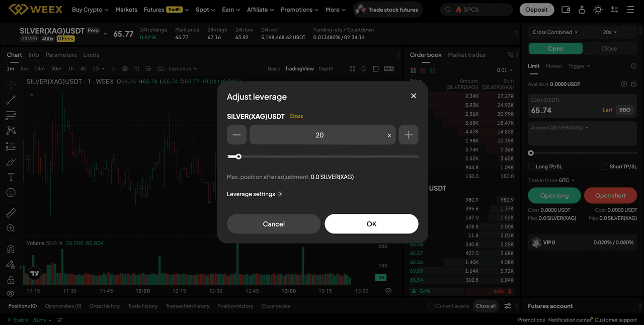Open the Promotions menu
The height and width of the screenshot is (325, 644).
coord(300,10)
